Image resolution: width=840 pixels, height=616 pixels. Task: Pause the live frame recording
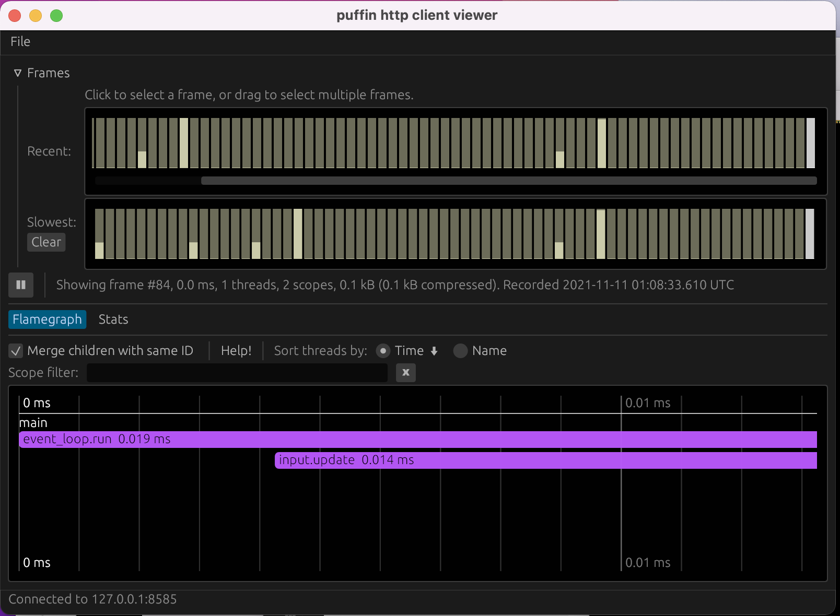click(21, 285)
